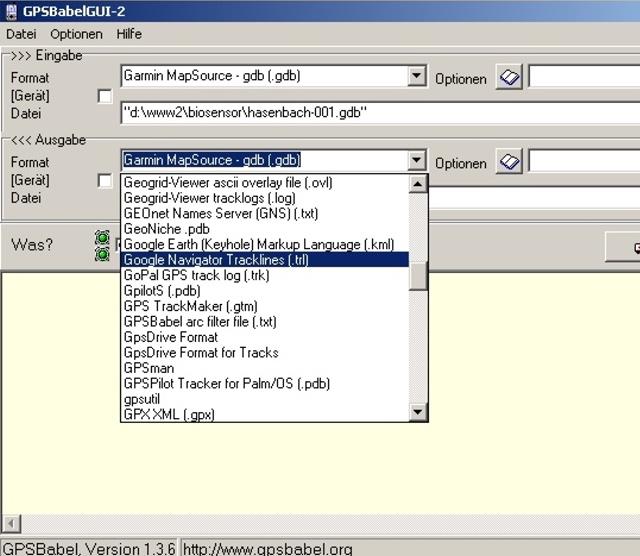This screenshot has height=556, width=640.
Task: Select Google Earth (Keyhole) Markup Language (.kml)
Action: (x=265, y=245)
